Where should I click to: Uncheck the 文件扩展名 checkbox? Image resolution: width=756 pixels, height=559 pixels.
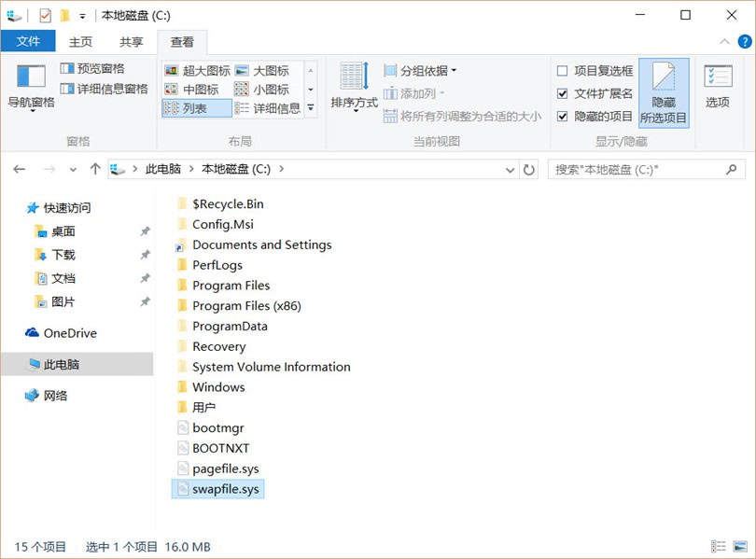[x=562, y=93]
